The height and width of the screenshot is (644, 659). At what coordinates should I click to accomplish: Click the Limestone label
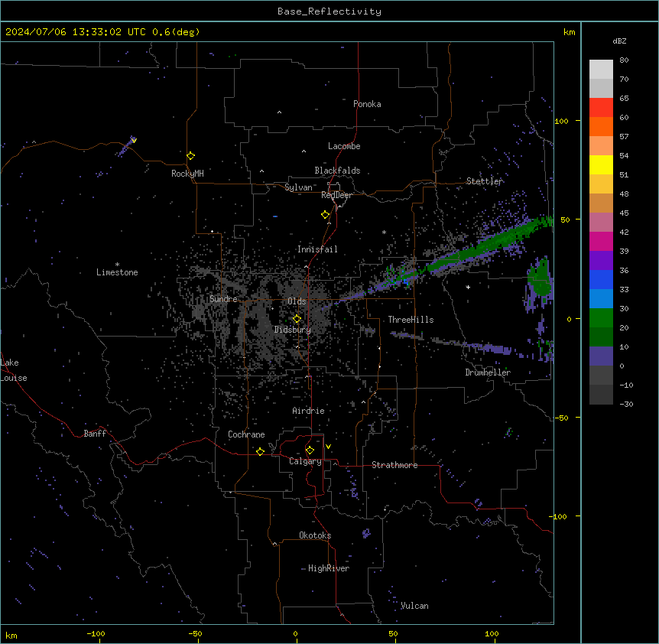(x=117, y=272)
